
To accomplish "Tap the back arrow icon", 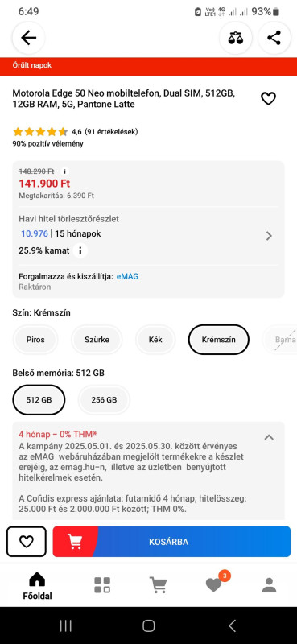I will tap(28, 38).
